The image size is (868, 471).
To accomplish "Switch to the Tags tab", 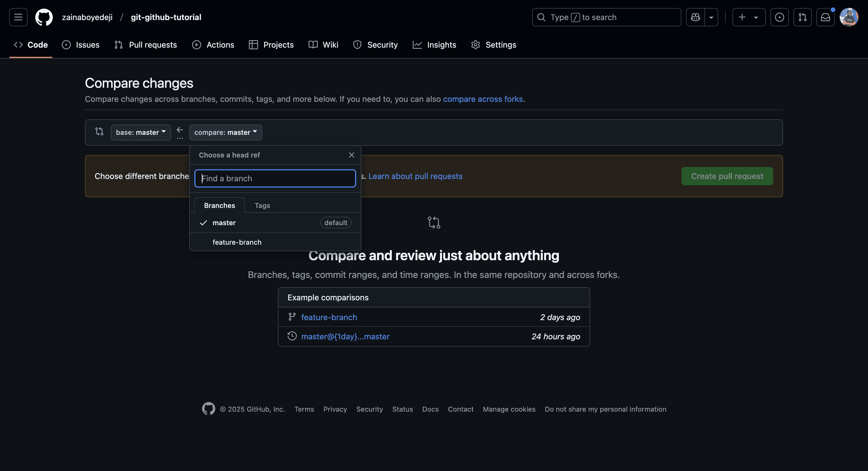I will pyautogui.click(x=262, y=205).
